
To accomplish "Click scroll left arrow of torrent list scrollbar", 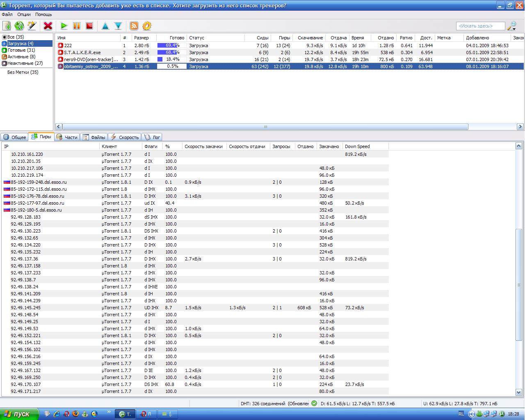I will pyautogui.click(x=59, y=127).
